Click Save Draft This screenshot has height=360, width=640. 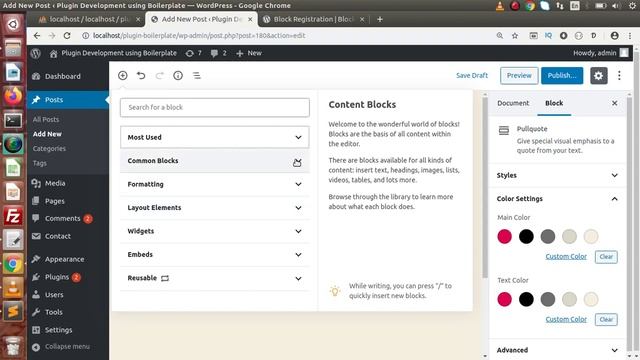click(x=472, y=76)
